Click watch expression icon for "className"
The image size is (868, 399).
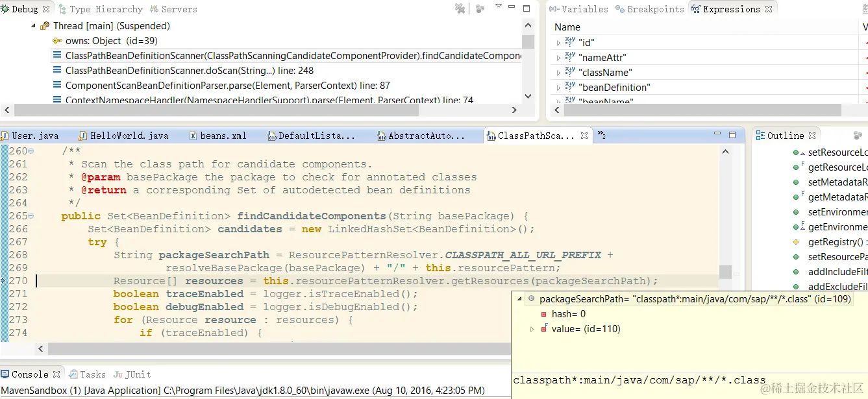coord(570,72)
